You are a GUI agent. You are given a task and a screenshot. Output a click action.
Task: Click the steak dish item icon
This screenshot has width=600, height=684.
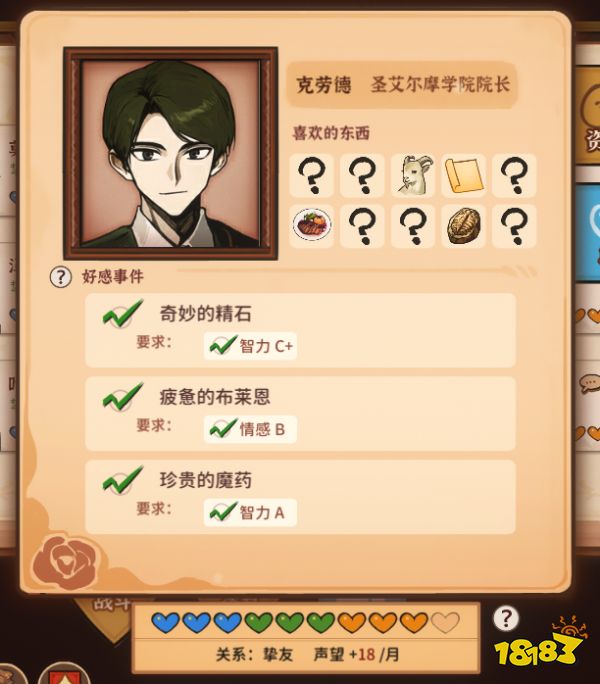click(312, 226)
